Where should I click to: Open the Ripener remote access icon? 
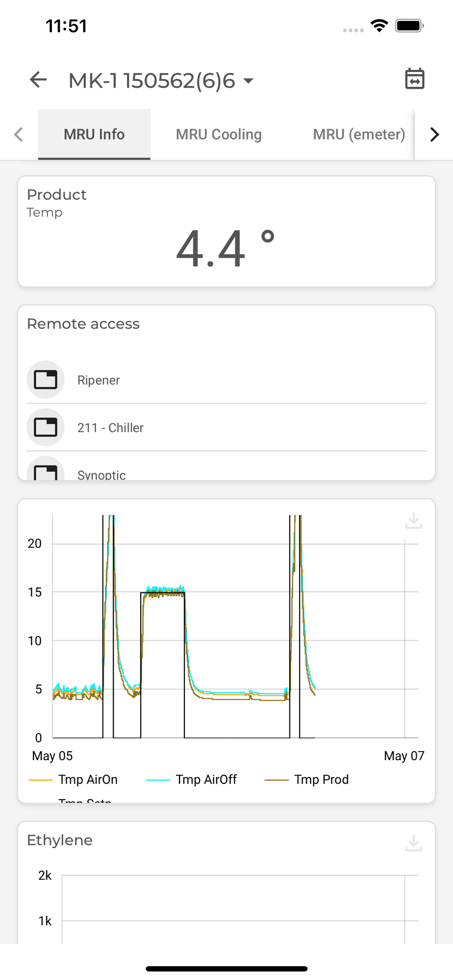pos(46,380)
